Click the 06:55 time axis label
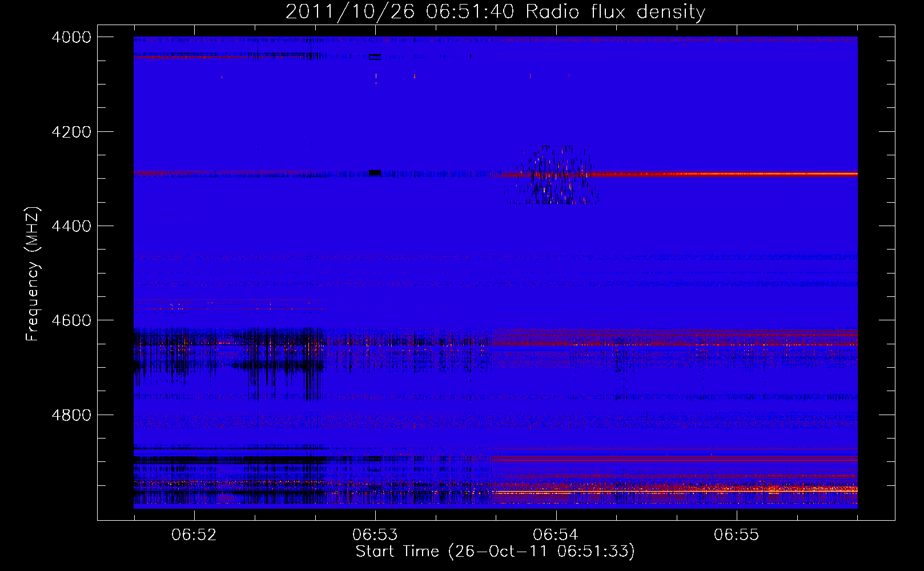Screen dimensions: 924x571 737,534
